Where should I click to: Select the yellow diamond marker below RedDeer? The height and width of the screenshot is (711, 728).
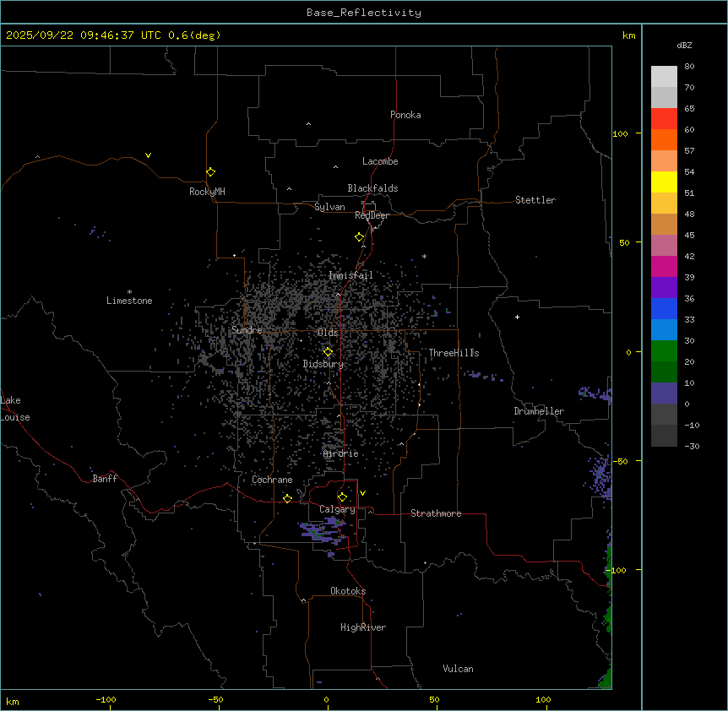(360, 237)
